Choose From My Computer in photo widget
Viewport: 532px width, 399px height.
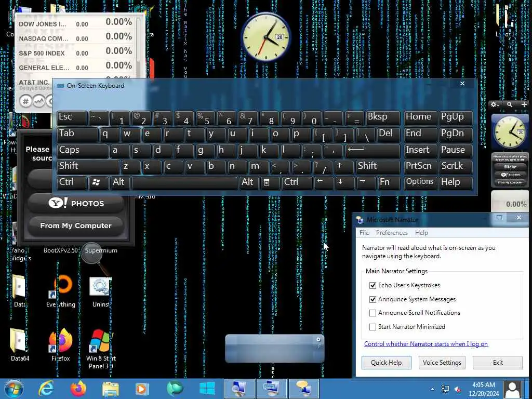point(76,226)
